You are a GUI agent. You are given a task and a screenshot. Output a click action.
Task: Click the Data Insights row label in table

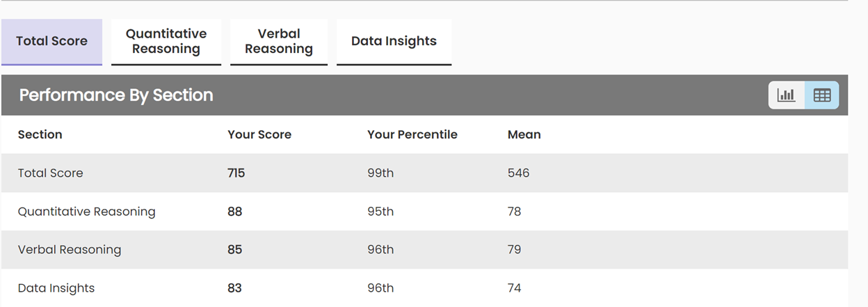click(x=56, y=288)
